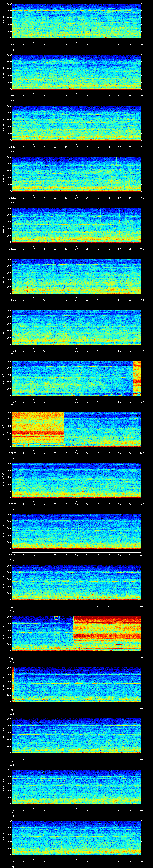Select the 19:26:00 time label
The height and width of the screenshot is (868, 153).
[x=12, y=657]
